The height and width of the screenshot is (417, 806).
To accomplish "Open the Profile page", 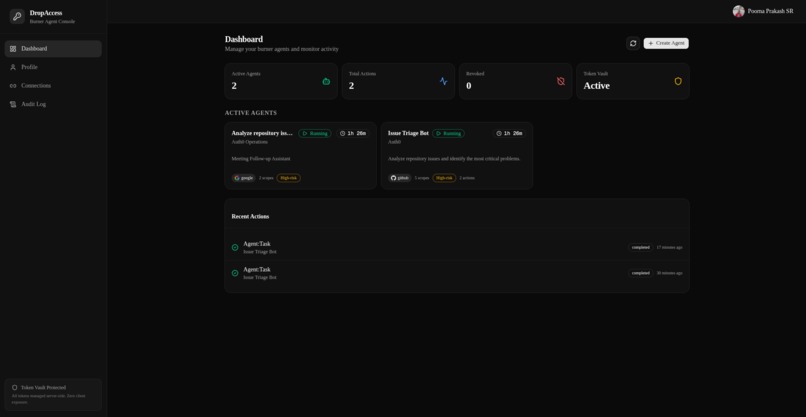I will pyautogui.click(x=53, y=67).
